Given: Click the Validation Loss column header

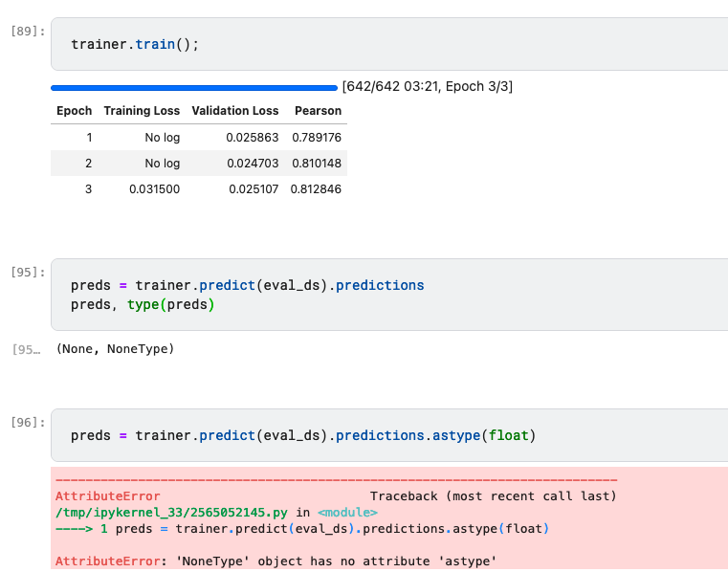Looking at the screenshot, I should tap(235, 111).
